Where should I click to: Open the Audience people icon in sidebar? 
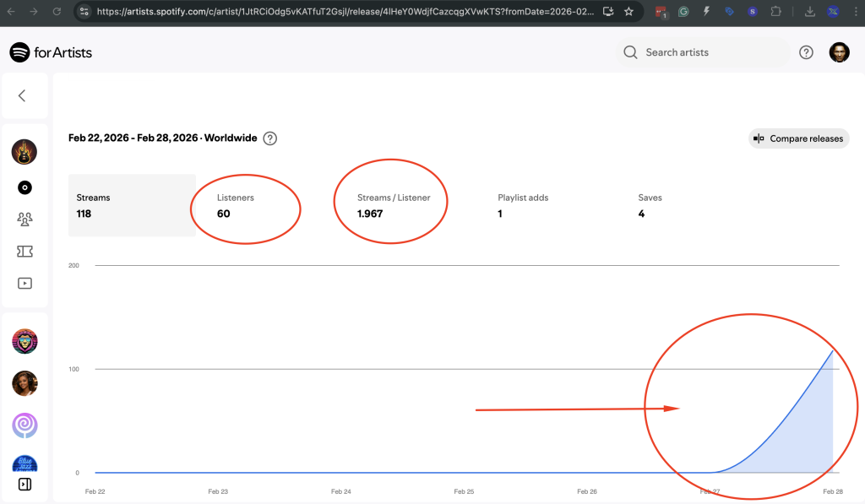24,219
